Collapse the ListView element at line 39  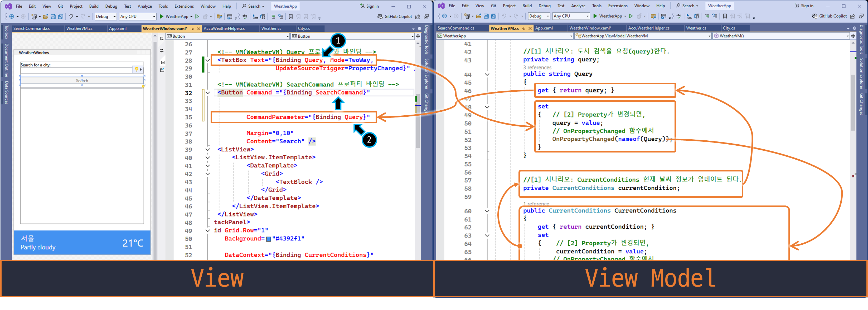(x=207, y=149)
